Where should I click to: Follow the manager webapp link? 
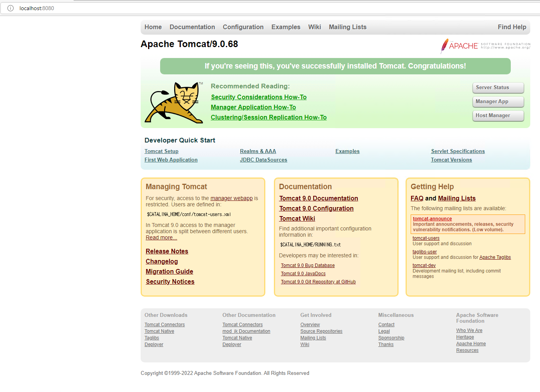click(x=231, y=198)
